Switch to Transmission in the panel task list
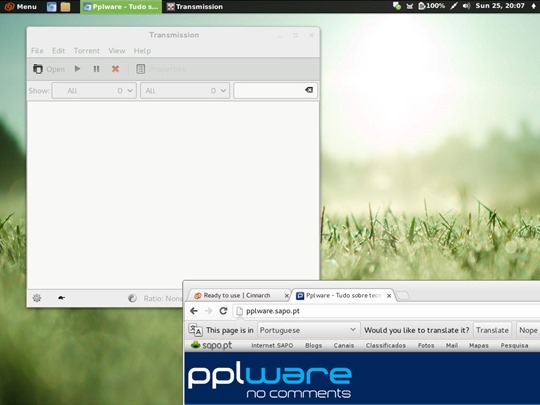The height and width of the screenshot is (405, 540). (195, 7)
